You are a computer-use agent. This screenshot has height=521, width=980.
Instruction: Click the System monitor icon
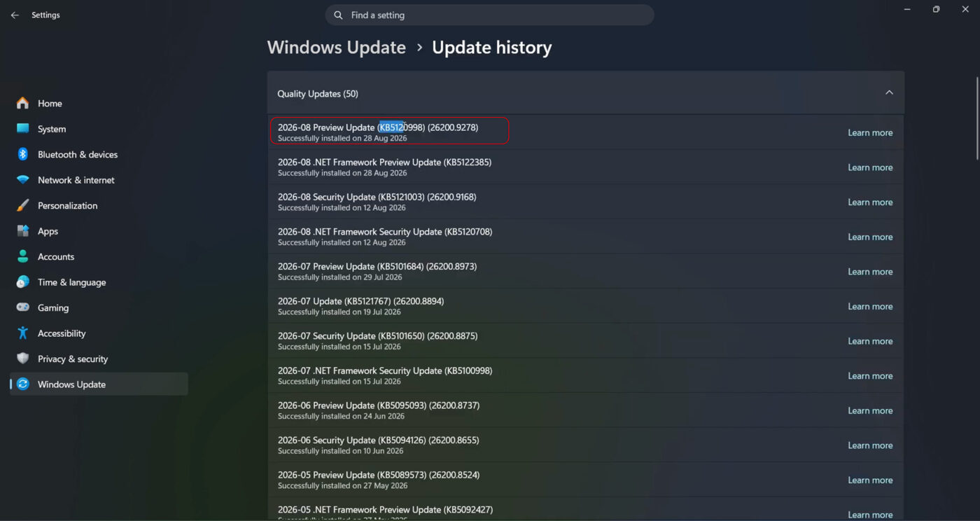[x=23, y=129]
